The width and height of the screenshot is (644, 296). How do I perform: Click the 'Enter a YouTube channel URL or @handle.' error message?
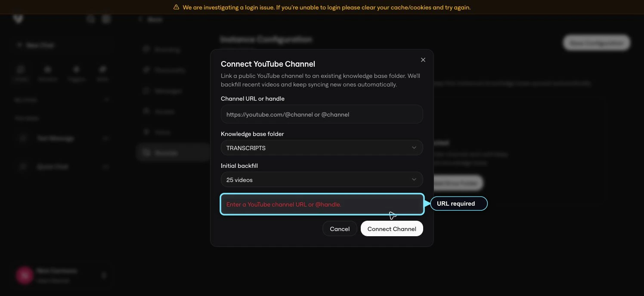(x=284, y=204)
